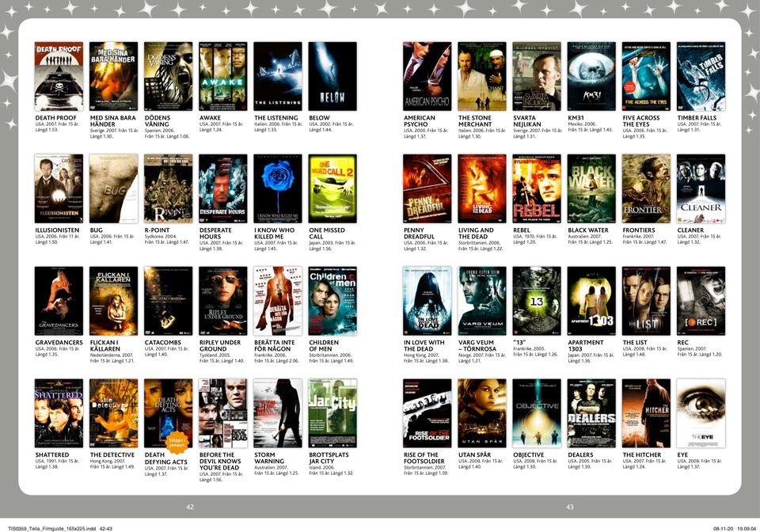Select The Detective cover
The image size is (760, 532).
(x=113, y=413)
